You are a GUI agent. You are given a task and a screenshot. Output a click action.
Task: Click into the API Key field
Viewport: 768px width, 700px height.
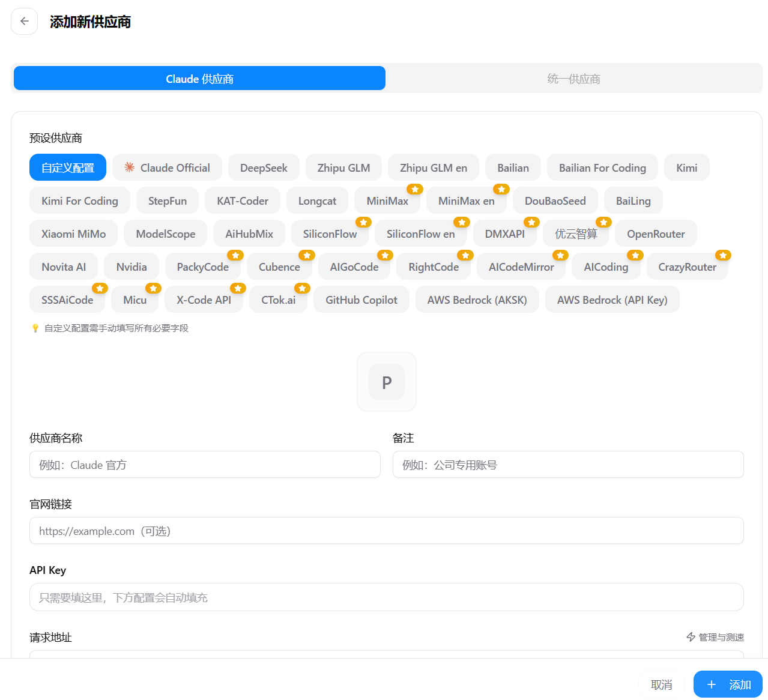[x=386, y=597]
